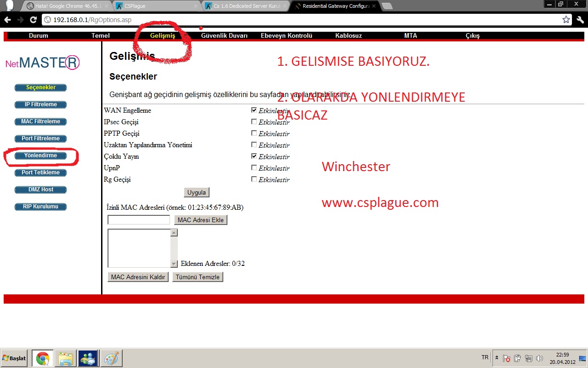Switch to the CSPlague browser tab
This screenshot has height=368, width=588.
click(x=156, y=6)
